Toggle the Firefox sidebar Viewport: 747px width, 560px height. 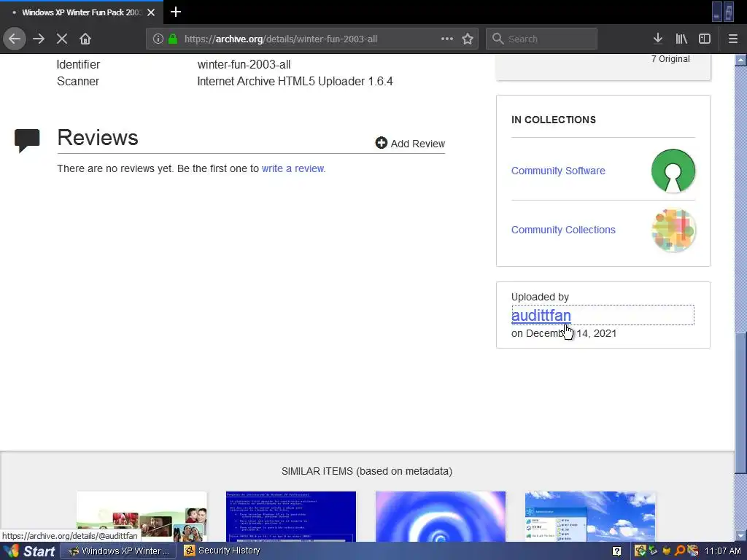[x=705, y=39]
